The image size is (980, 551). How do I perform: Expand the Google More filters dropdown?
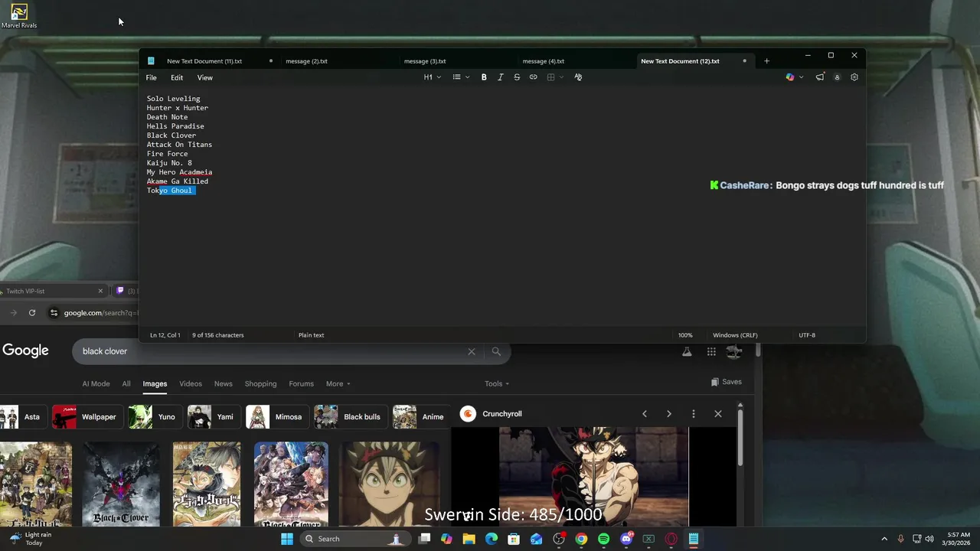338,383
